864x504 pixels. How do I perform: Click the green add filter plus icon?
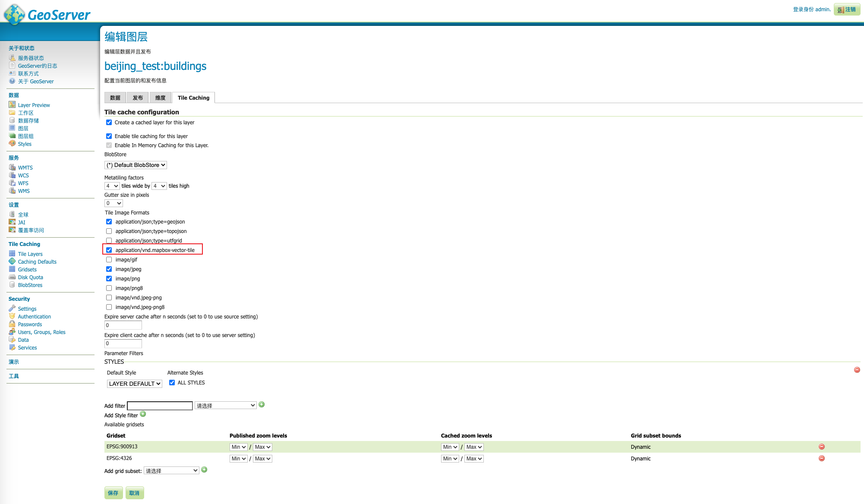click(262, 405)
